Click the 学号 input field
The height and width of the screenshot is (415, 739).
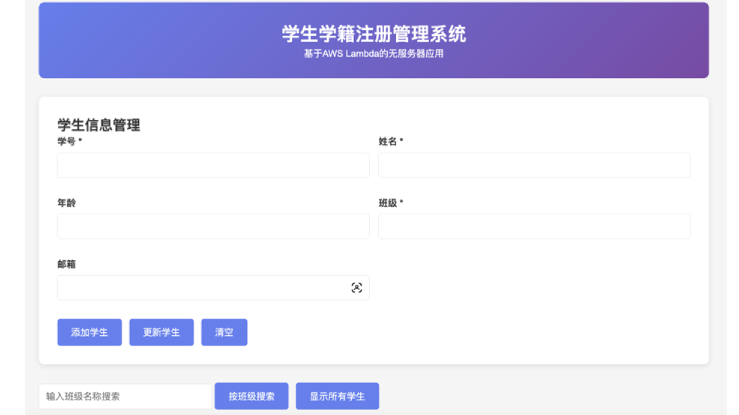point(213,166)
